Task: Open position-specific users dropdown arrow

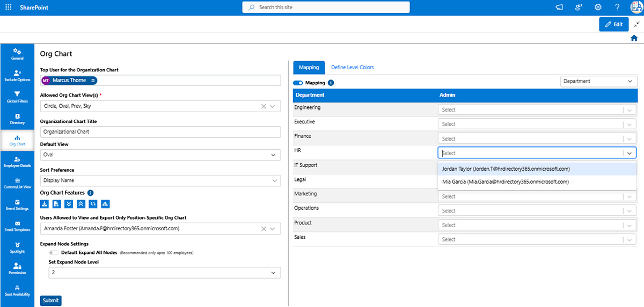Action: (273, 229)
